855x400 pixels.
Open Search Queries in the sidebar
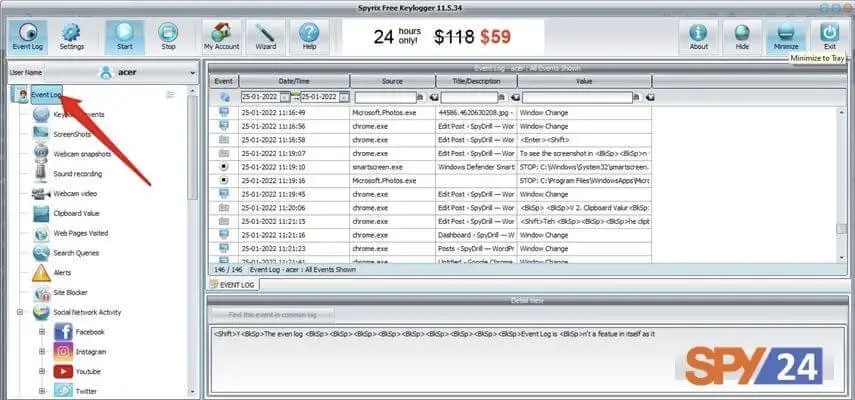pos(66,253)
